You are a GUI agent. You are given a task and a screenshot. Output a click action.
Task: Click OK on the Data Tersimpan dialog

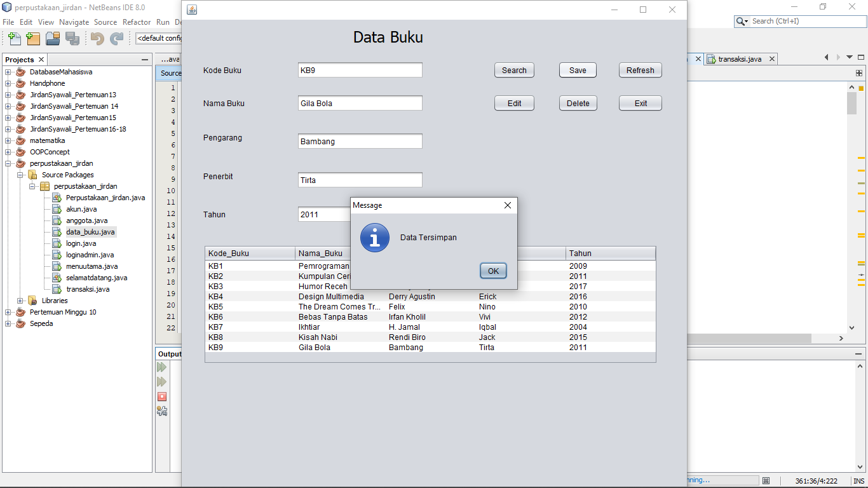493,270
